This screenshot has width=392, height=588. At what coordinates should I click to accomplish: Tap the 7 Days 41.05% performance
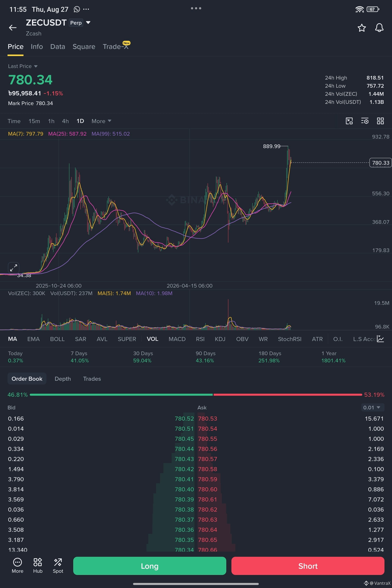(79, 357)
